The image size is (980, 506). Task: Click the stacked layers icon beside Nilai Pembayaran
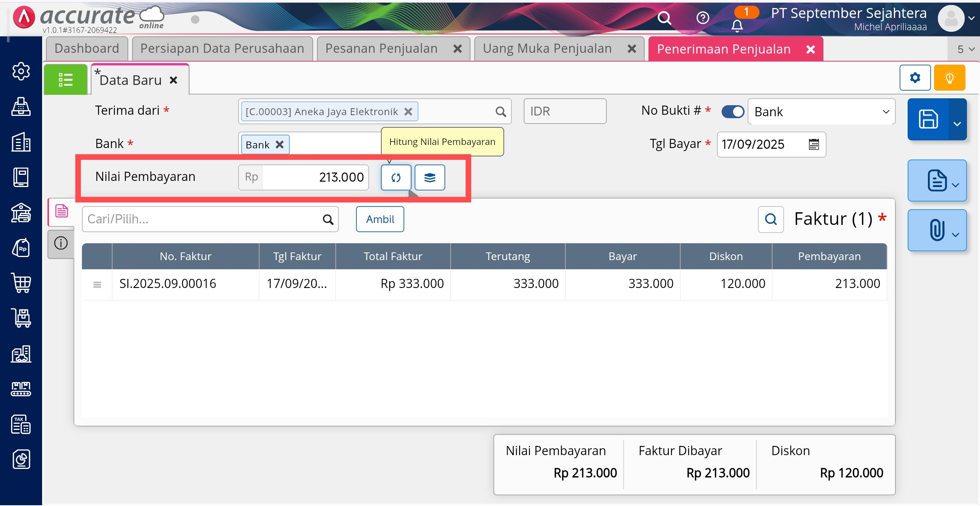coord(430,177)
